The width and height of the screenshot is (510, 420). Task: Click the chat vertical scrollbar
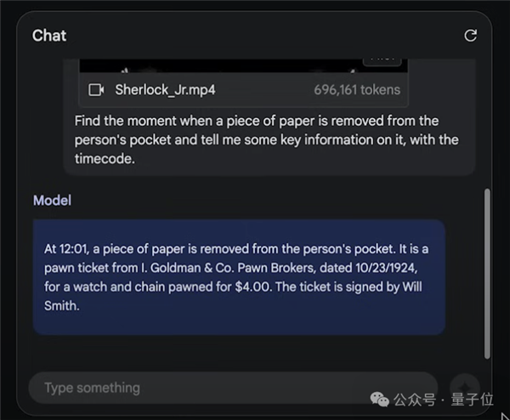(x=486, y=272)
